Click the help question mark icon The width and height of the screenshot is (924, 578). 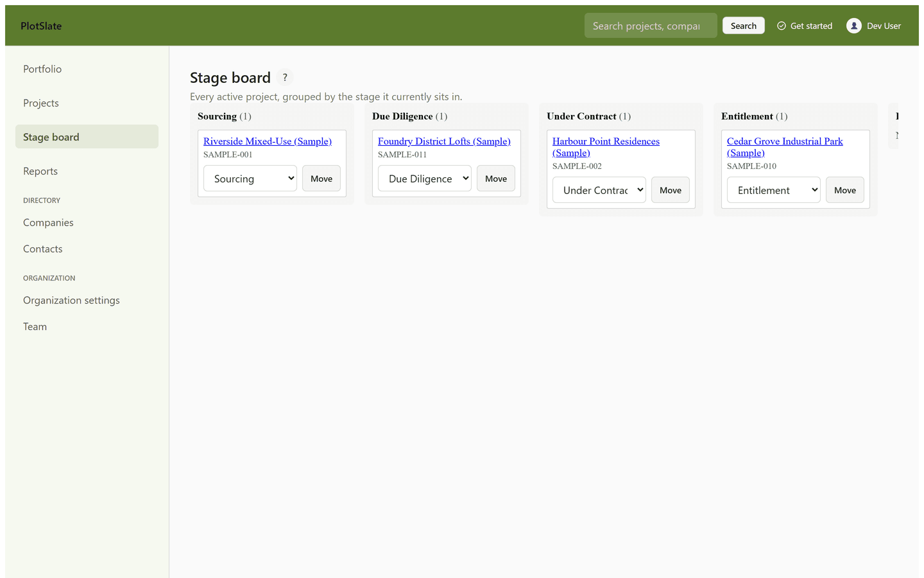[285, 77]
